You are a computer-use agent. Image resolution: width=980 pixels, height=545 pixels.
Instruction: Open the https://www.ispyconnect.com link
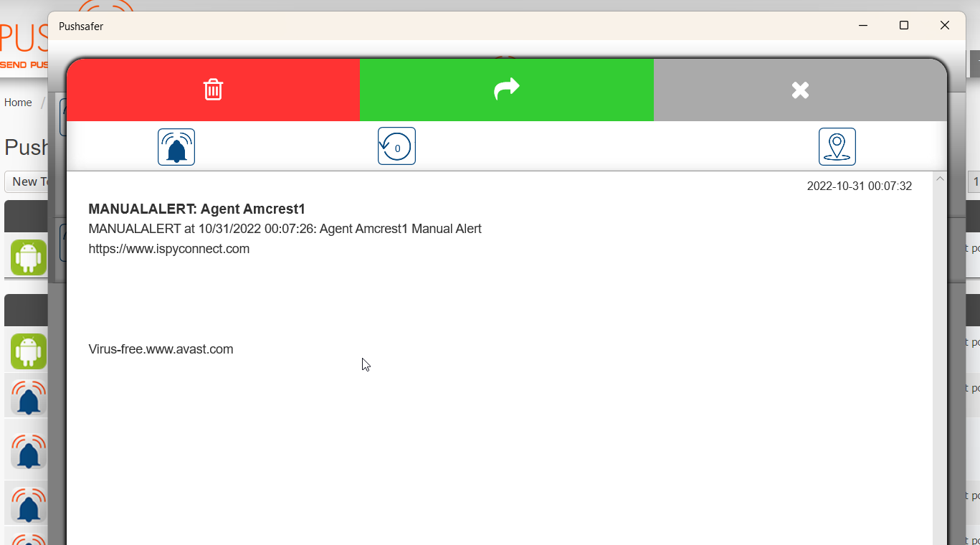169,249
